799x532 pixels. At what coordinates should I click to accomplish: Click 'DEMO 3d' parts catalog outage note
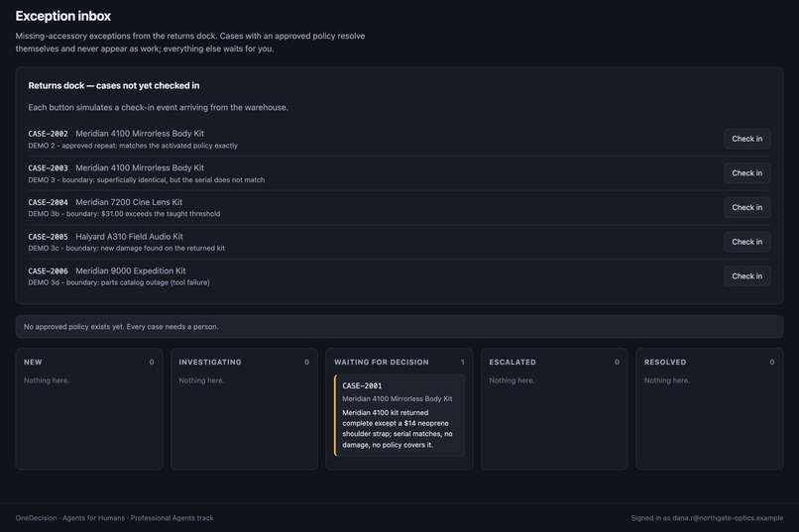tap(119, 282)
